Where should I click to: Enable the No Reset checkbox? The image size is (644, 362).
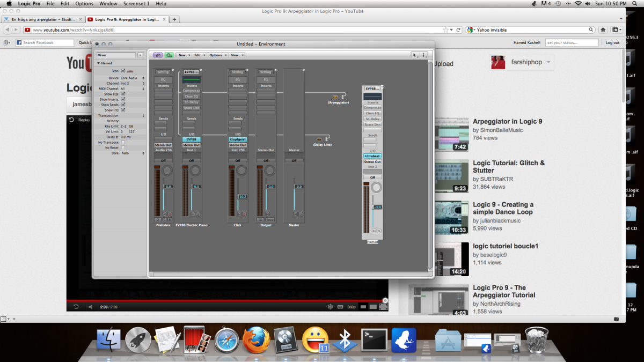click(x=123, y=147)
